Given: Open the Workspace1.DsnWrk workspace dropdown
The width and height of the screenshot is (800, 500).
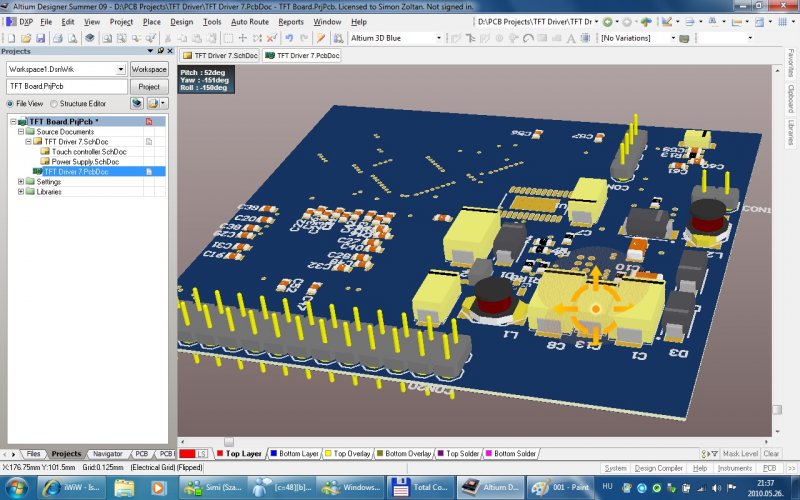Looking at the screenshot, I should pos(121,69).
